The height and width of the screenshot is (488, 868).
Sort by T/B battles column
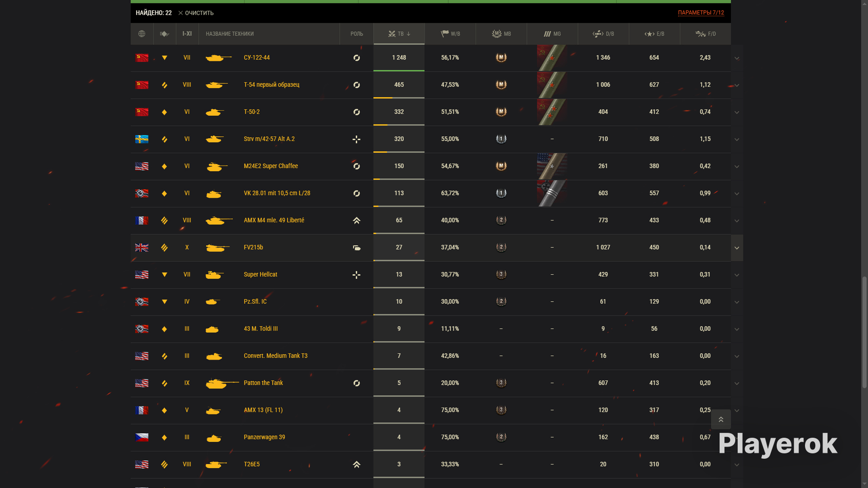(399, 34)
